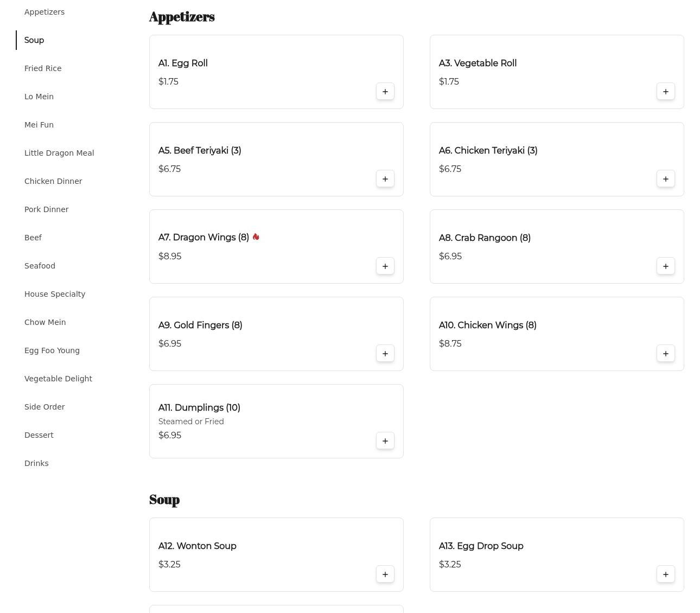700x613 pixels.
Task: Add A1. Egg Roll using plus icon
Action: point(385,92)
